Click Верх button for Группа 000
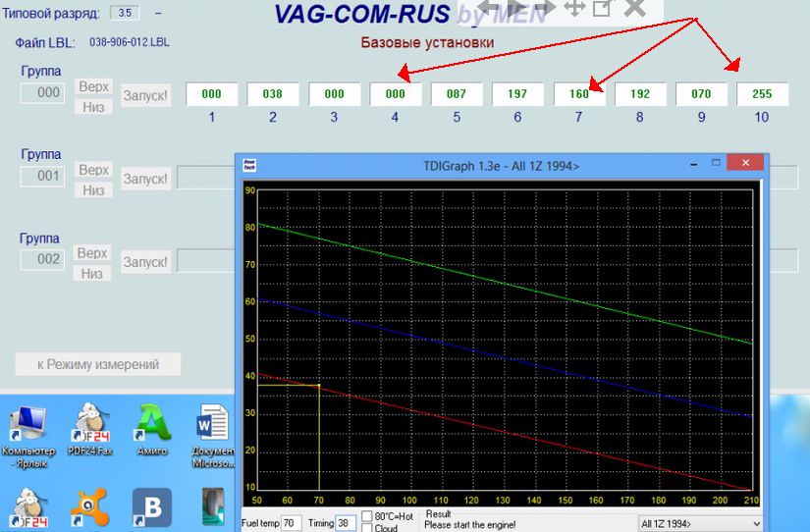The height and width of the screenshot is (532, 810). tap(93, 86)
